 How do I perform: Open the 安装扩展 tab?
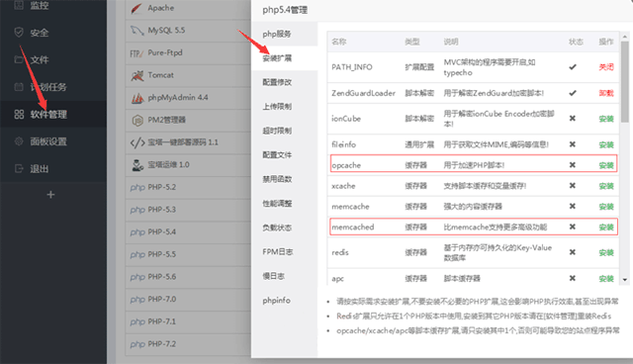[x=285, y=58]
